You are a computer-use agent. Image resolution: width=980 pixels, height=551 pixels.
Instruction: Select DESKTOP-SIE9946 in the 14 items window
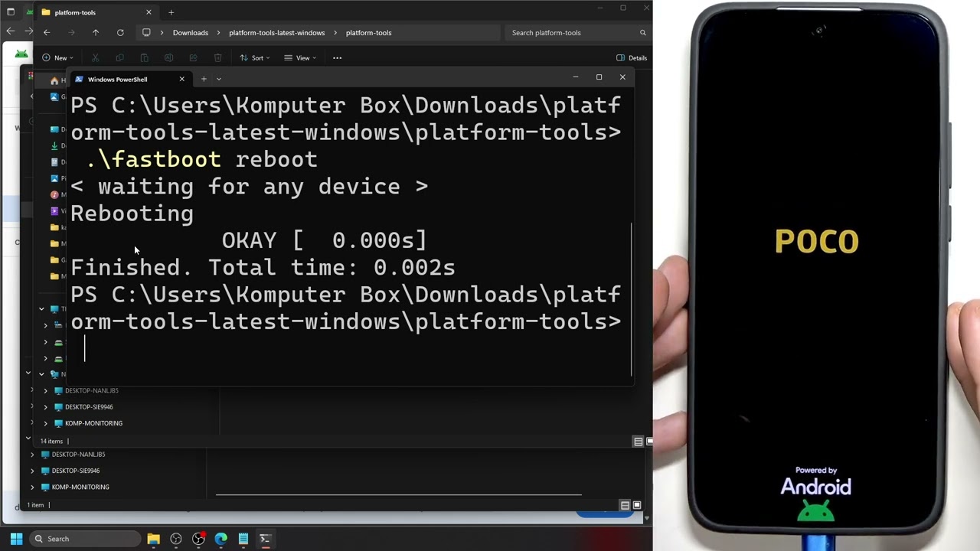click(x=89, y=407)
